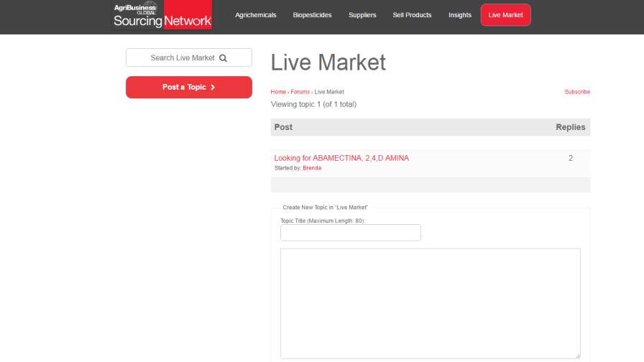
Task: Click the Topic Title (Maximum Length: 80) label
Action: click(323, 221)
